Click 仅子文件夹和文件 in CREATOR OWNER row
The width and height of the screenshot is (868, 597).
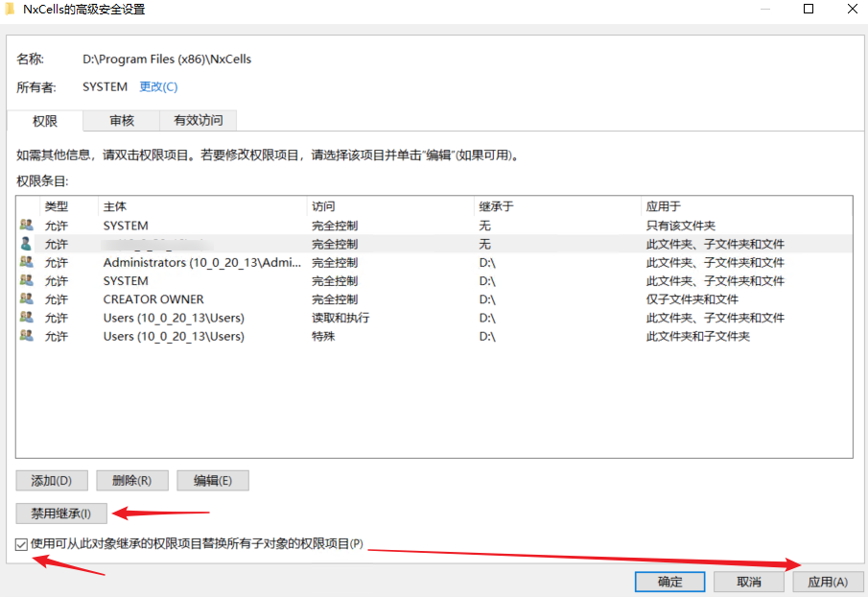tap(692, 299)
